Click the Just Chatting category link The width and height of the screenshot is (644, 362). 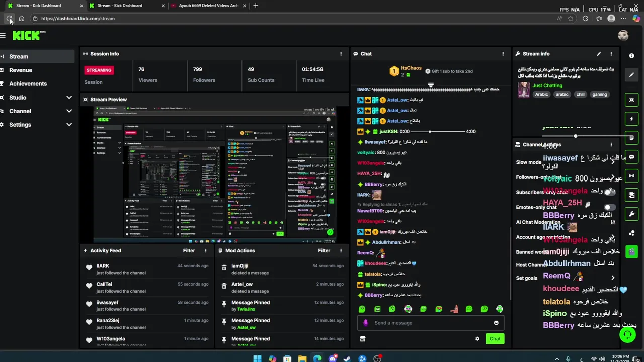click(x=547, y=85)
